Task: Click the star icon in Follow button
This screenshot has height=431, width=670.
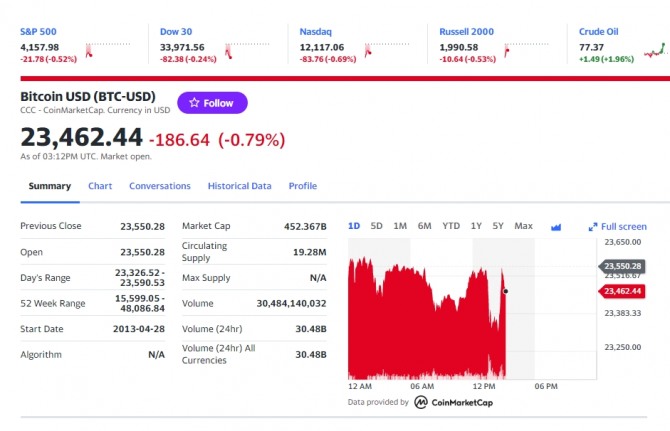Action: [x=194, y=103]
